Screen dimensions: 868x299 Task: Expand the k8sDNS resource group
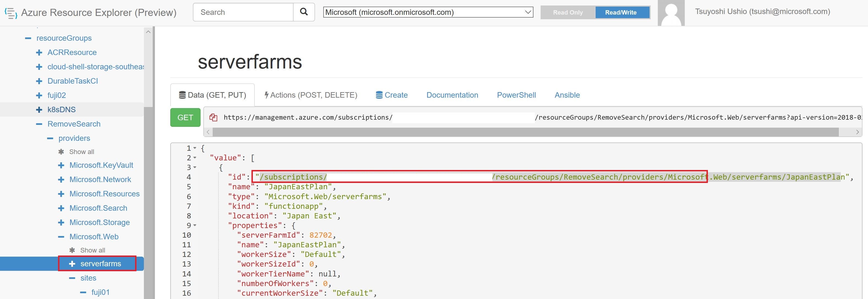[x=39, y=110]
